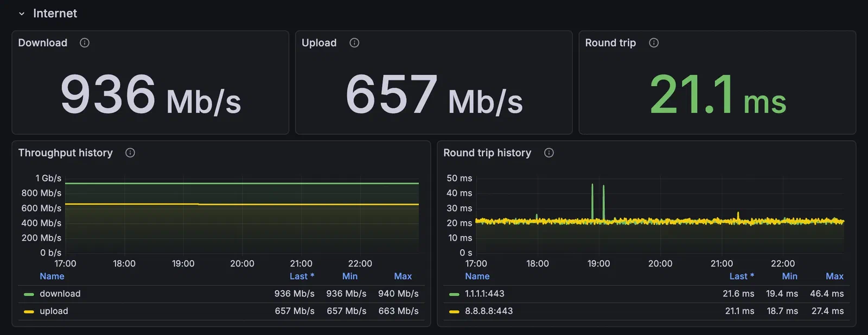Click the Upload panel title
The image size is (868, 335).
pos(319,43)
